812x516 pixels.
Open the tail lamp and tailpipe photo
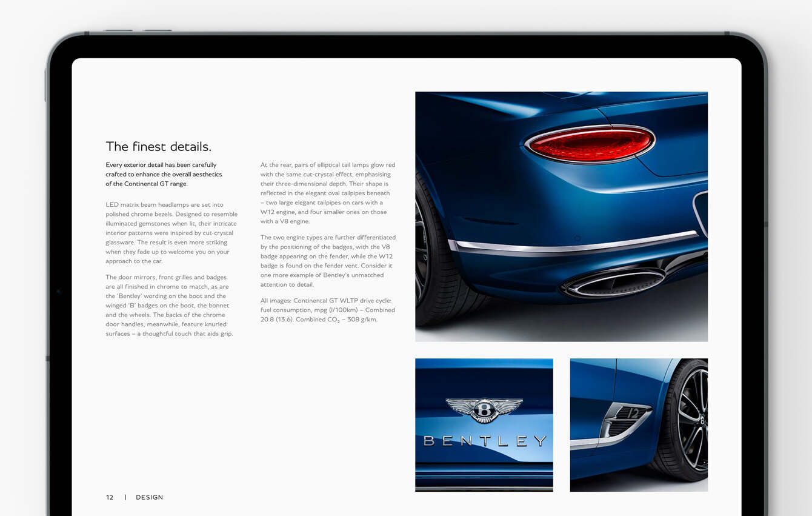pos(561,216)
